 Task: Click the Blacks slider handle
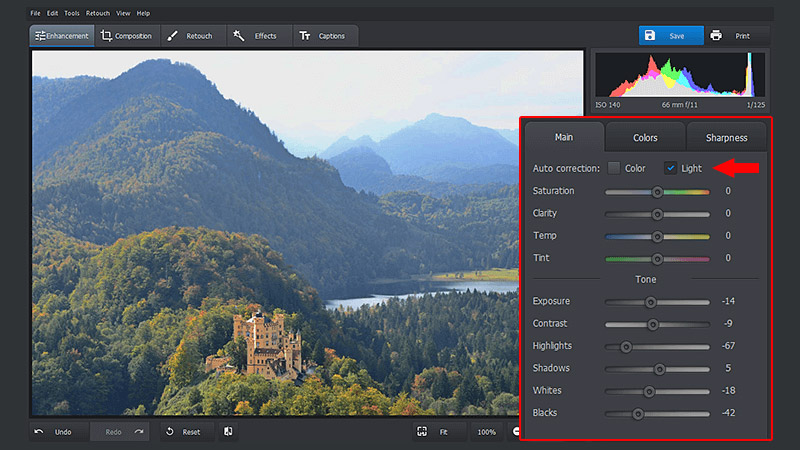[637, 414]
